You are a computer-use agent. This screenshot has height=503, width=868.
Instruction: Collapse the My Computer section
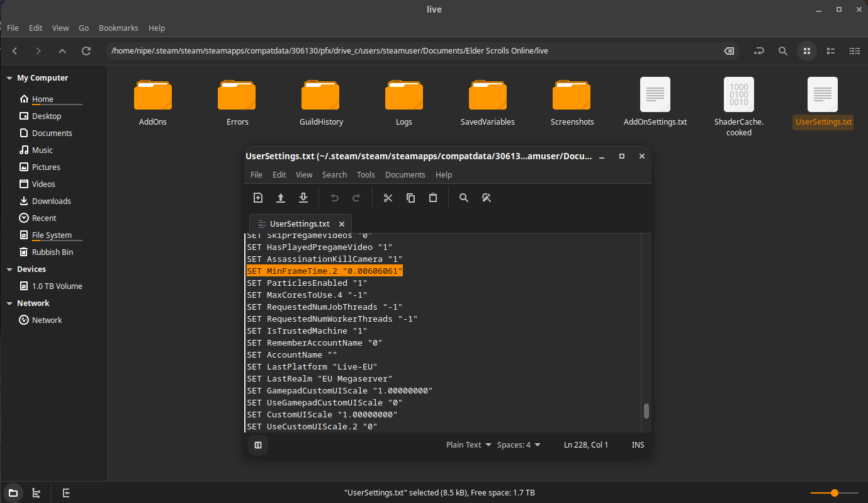pos(9,78)
